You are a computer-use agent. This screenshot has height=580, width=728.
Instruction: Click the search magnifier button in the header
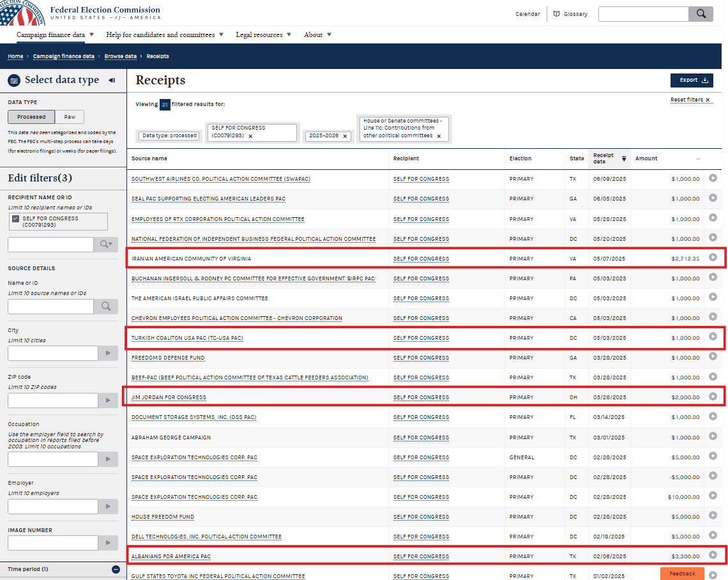(701, 14)
